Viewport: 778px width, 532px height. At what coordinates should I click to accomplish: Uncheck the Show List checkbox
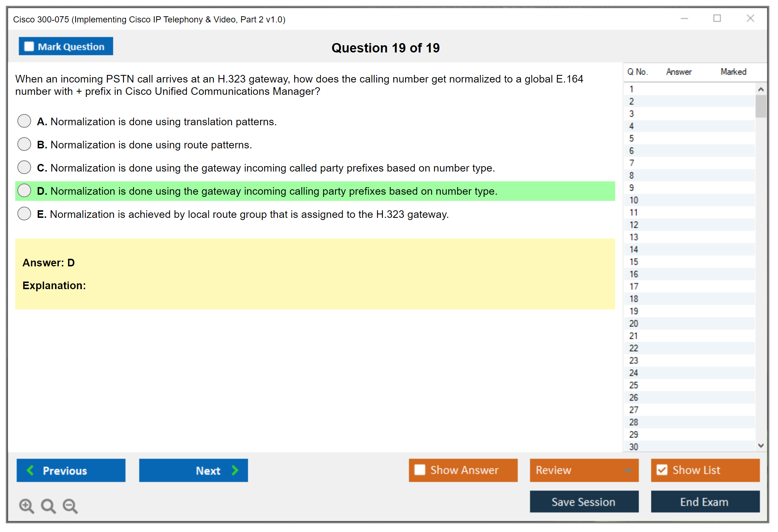(x=662, y=470)
